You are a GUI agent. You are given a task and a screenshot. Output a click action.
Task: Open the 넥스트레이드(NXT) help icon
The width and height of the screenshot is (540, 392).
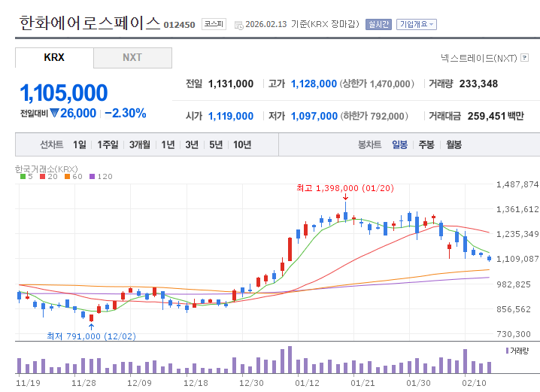[524, 57]
